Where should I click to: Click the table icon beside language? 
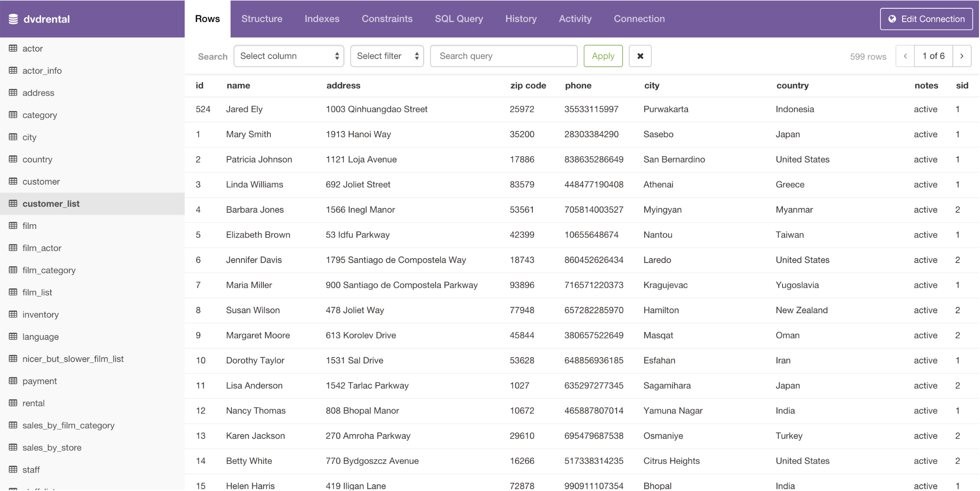pos(13,336)
